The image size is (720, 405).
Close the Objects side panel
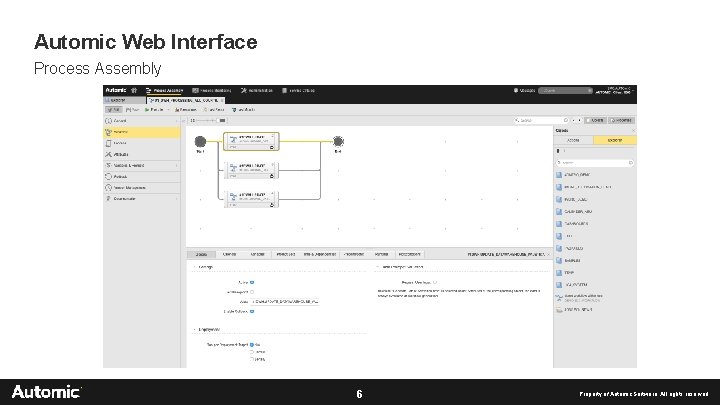(x=633, y=131)
